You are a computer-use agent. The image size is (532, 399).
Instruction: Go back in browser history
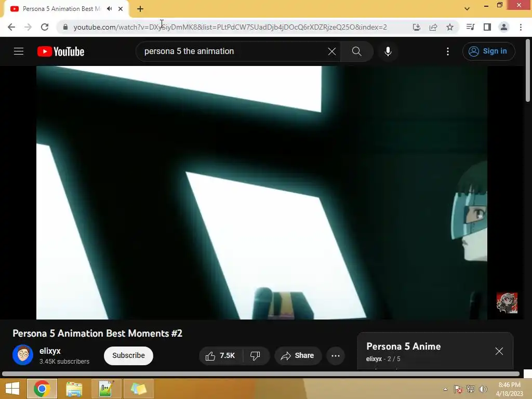click(11, 27)
